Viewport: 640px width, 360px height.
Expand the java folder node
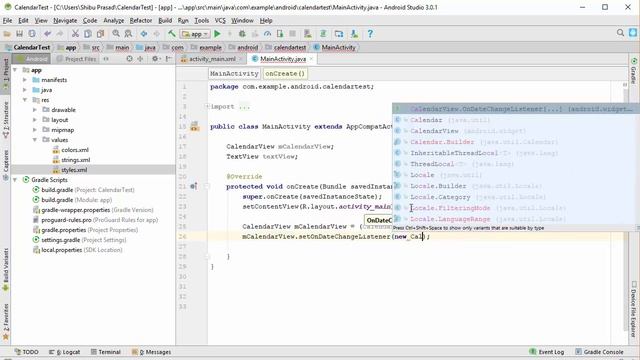tap(25, 90)
